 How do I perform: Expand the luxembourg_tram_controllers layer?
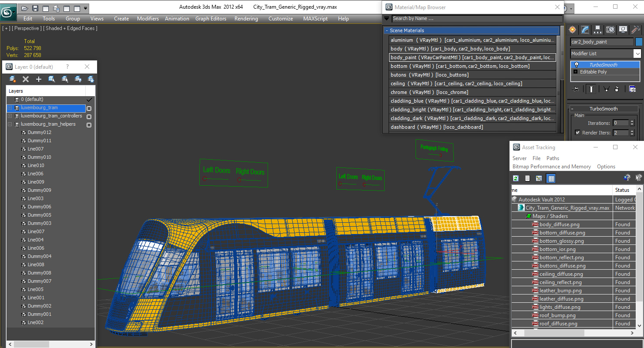10,116
